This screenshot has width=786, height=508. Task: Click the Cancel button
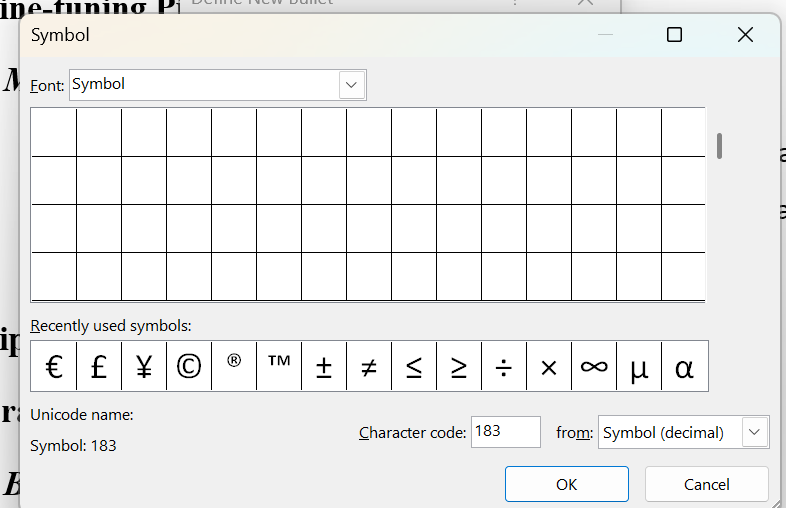coord(706,484)
